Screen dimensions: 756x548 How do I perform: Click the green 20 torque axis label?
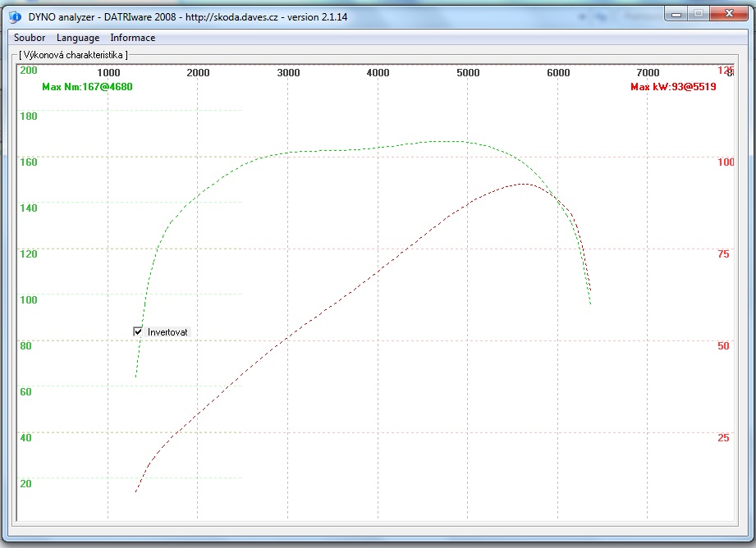coord(25,483)
